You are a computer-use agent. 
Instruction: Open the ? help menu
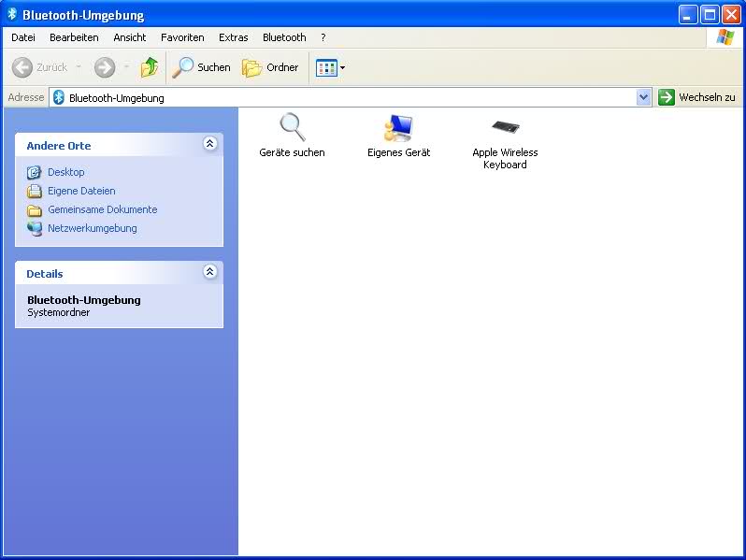click(323, 37)
